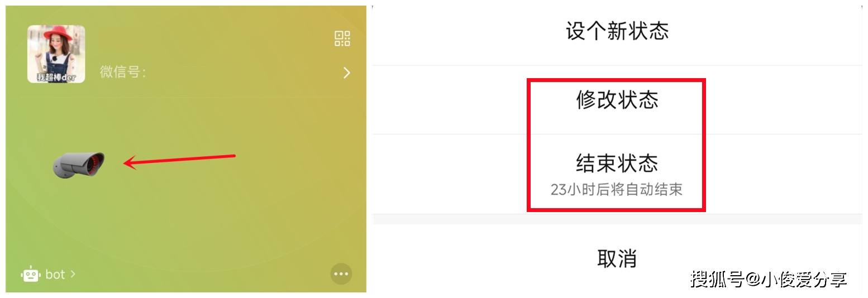Expand the chevron next to bot
The image size is (868, 298).
72,274
